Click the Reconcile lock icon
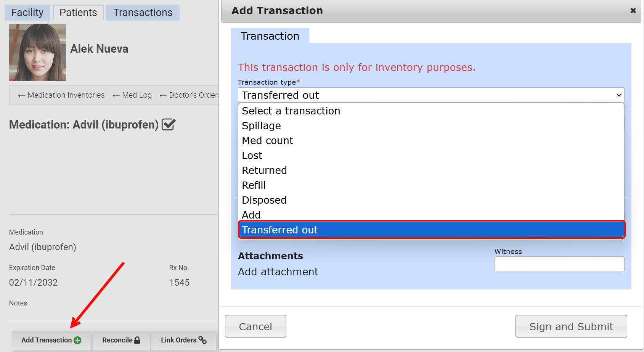The width and height of the screenshot is (644, 352). coord(137,340)
